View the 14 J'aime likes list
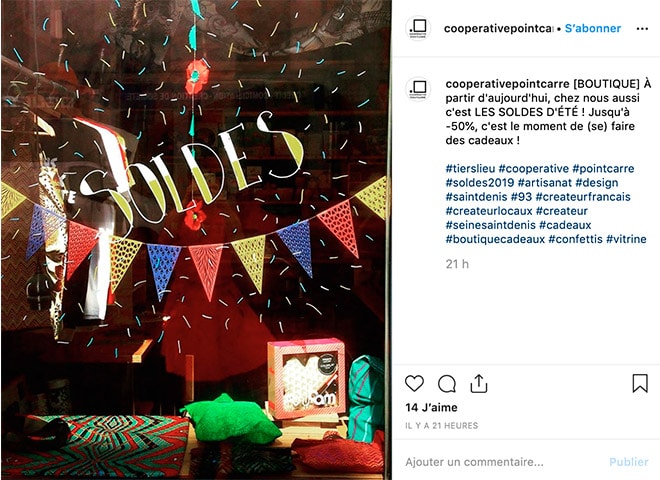 coord(431,407)
